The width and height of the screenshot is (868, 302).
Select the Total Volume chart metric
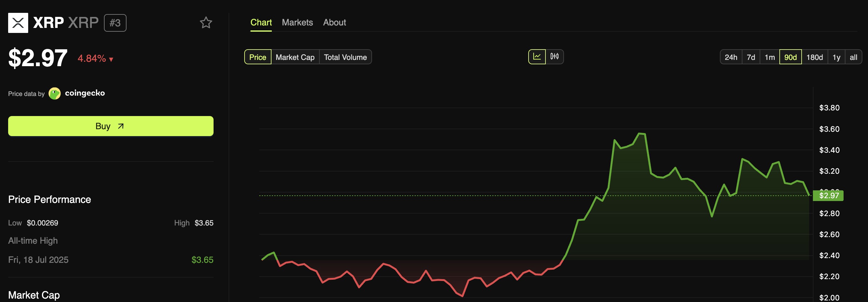tap(345, 57)
